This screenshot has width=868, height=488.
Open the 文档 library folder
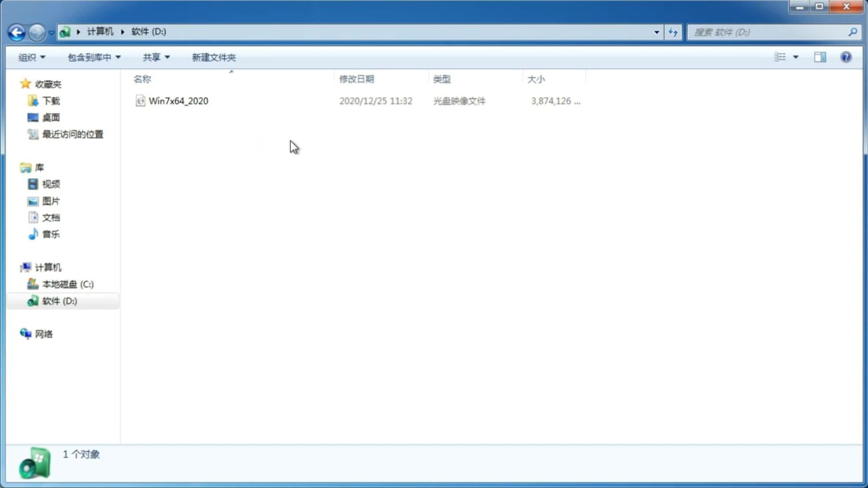(x=50, y=217)
